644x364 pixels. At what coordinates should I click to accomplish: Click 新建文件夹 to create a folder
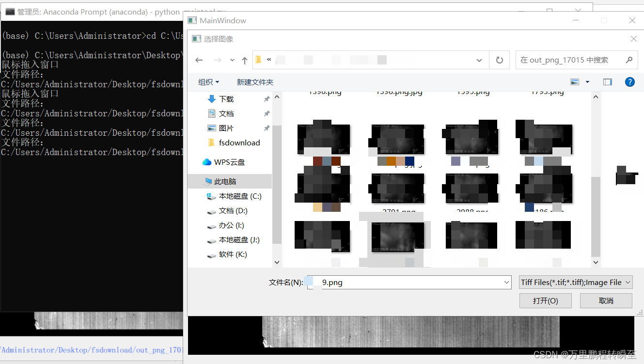click(255, 81)
